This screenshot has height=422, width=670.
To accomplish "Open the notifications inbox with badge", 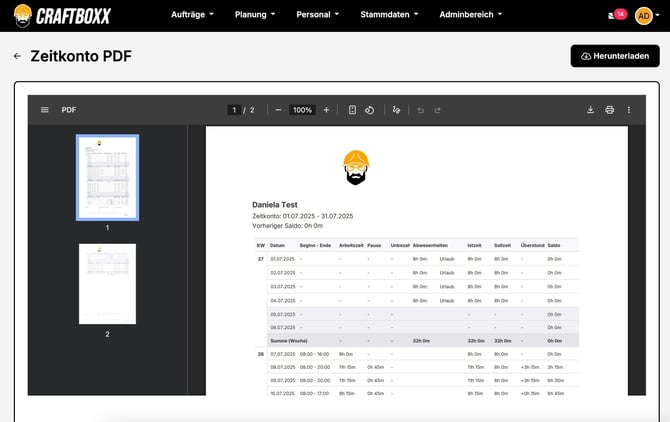I will coord(616,15).
